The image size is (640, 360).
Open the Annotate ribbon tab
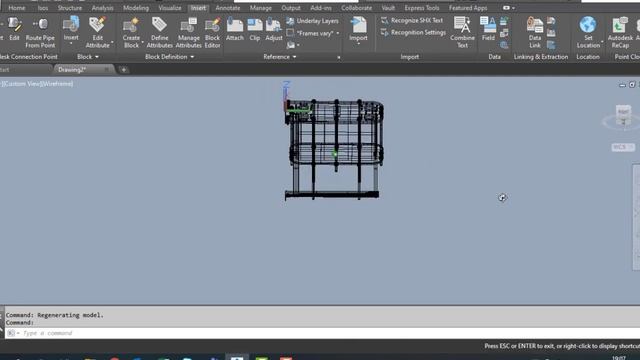(x=228, y=8)
